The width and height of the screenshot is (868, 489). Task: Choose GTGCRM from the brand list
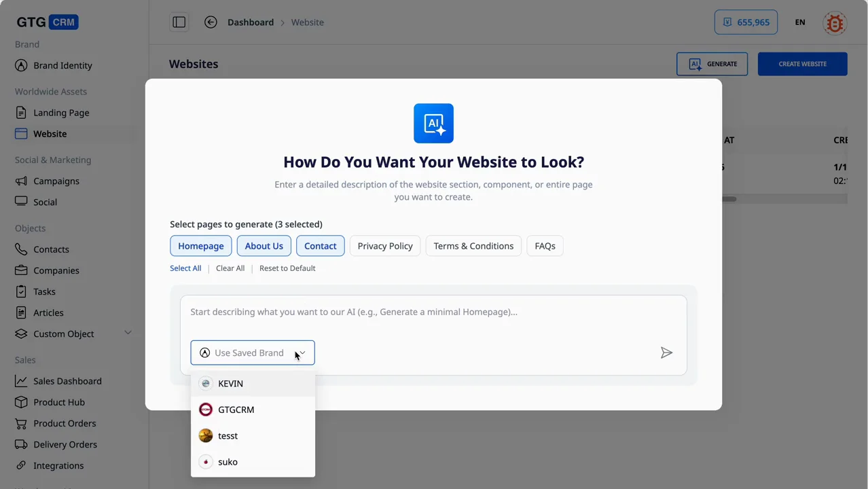[236, 410]
